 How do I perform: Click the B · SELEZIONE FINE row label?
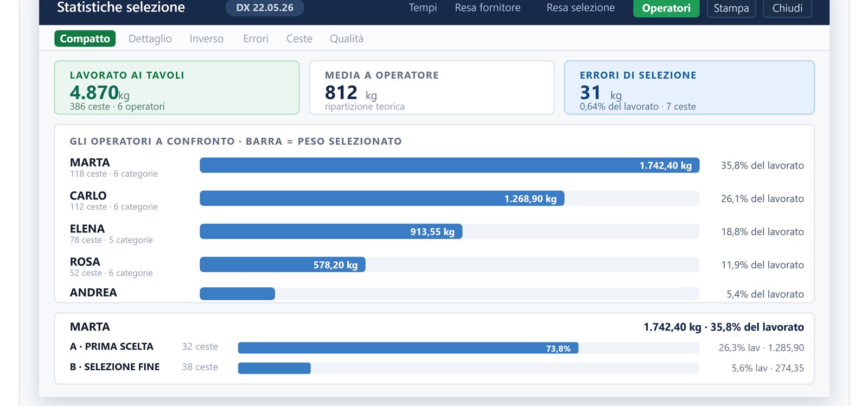(x=115, y=367)
